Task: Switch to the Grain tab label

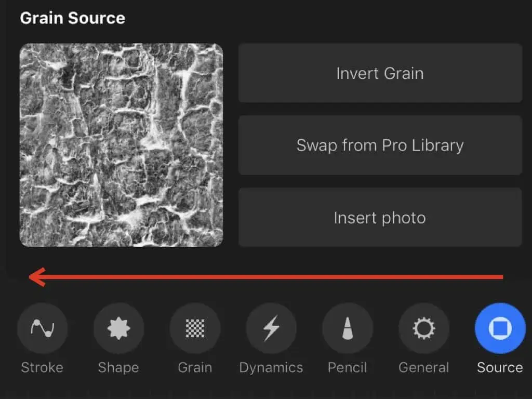Action: [x=195, y=367]
